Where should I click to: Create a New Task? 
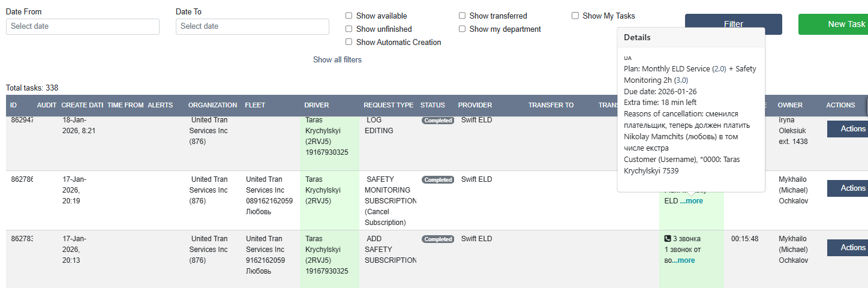coord(833,25)
